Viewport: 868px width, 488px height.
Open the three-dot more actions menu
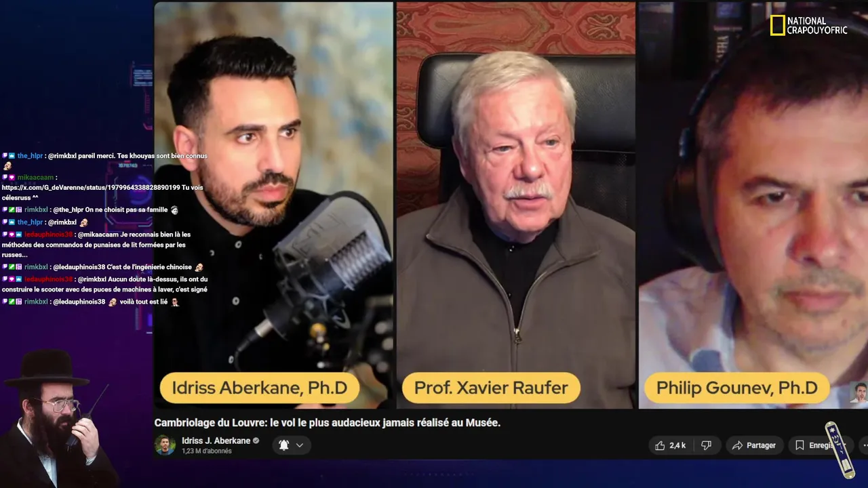pos(864,445)
